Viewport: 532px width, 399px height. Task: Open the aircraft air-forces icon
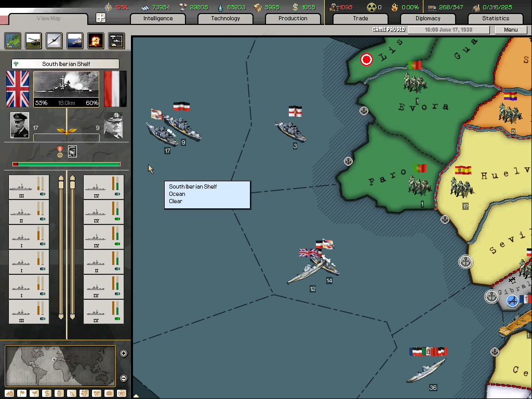pyautogui.click(x=54, y=40)
